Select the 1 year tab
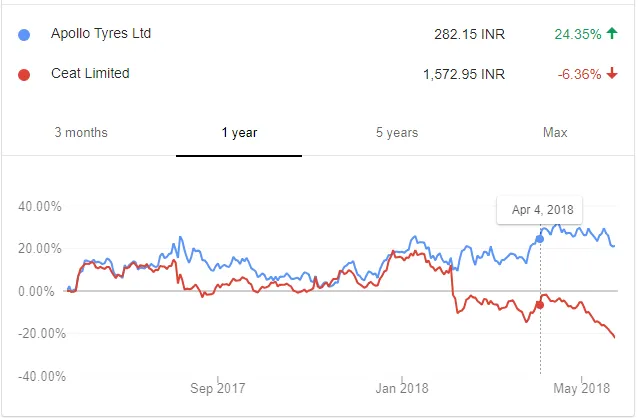 point(238,133)
